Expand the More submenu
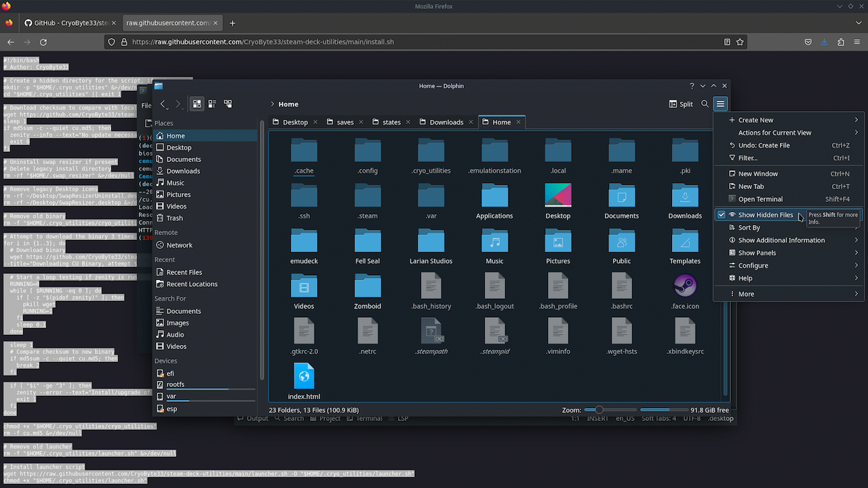 pos(789,294)
